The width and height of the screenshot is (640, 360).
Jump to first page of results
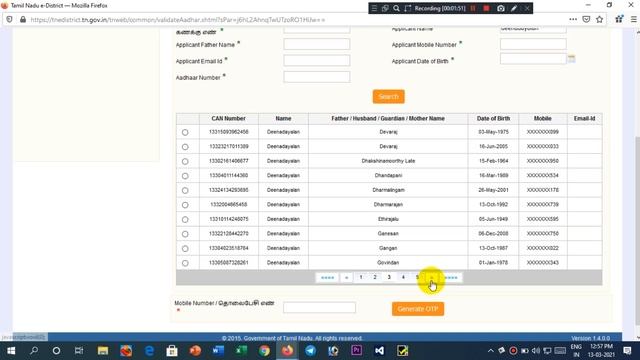[327, 278]
